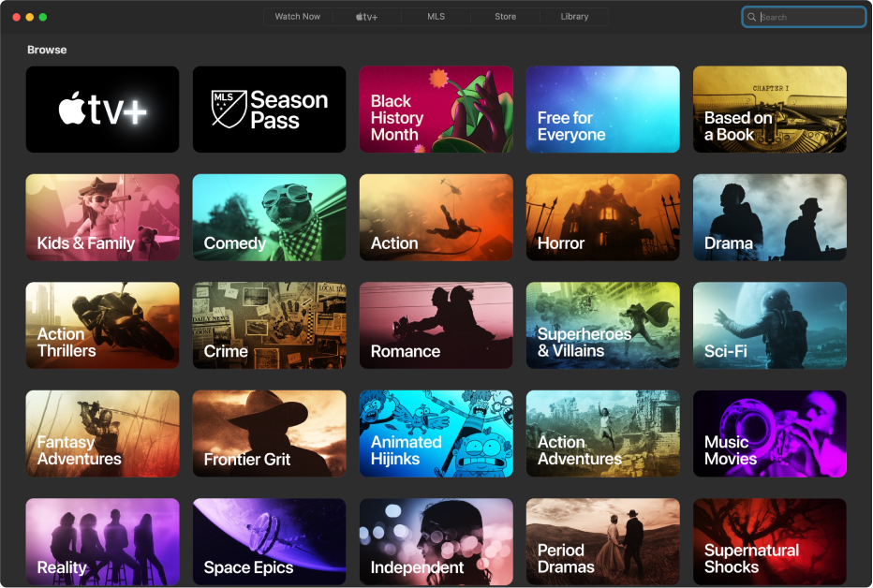The width and height of the screenshot is (873, 588).
Task: Switch to the Watch Now tab
Action: pos(297,17)
